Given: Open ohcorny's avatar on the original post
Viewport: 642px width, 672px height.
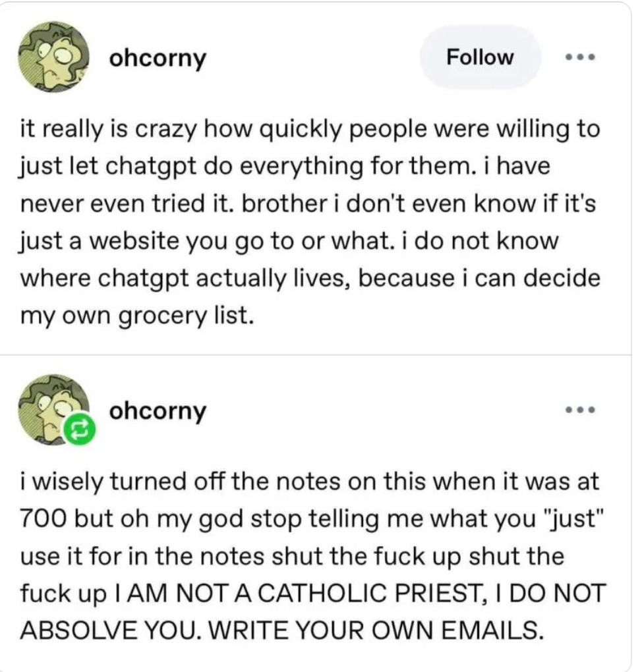Looking at the screenshot, I should pos(53,57).
